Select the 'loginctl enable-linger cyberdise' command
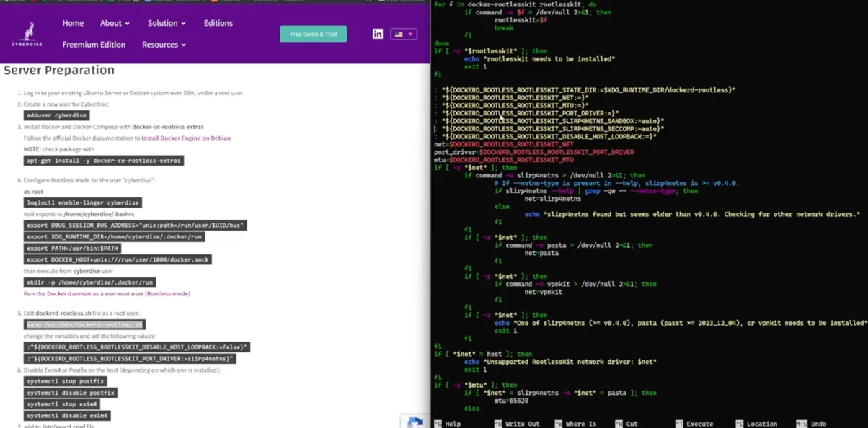The height and width of the screenshot is (428, 868). click(82, 203)
